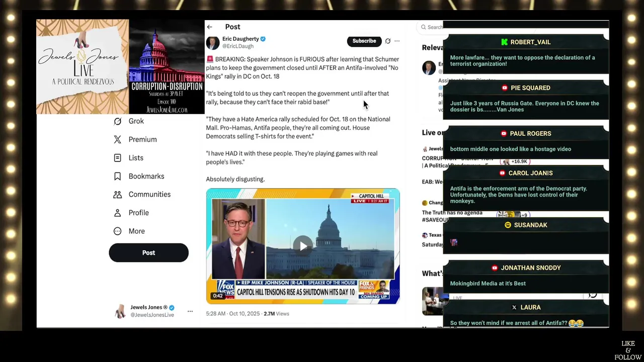Open the Bookmarks sidebar icon
This screenshot has height=362, width=644.
point(117,176)
